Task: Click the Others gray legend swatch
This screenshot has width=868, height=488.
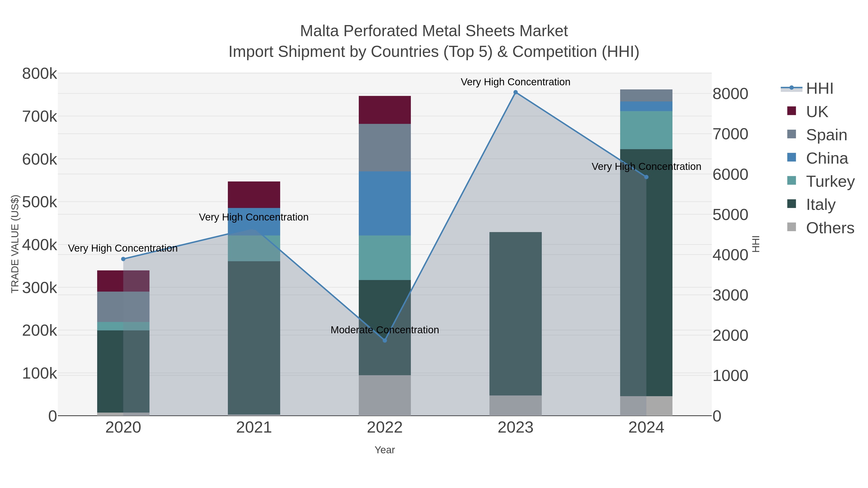Action: click(792, 227)
